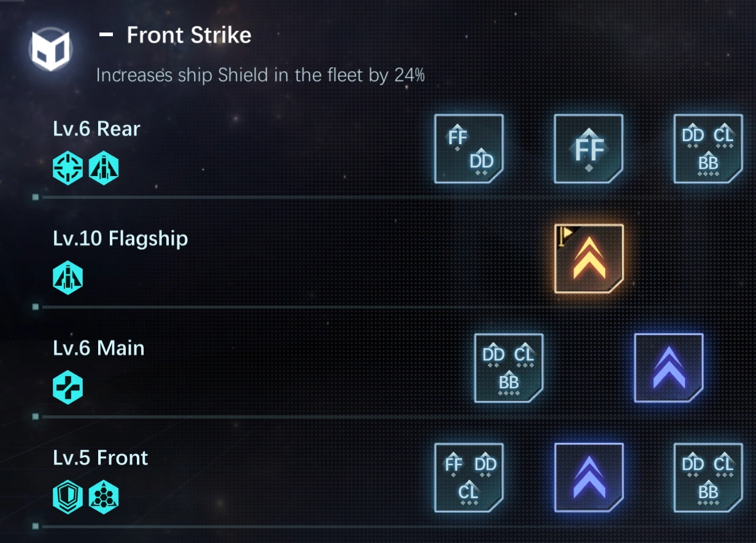Select the single FF slot in Rear row
Viewport: 756px width, 543px height.
coord(588,149)
